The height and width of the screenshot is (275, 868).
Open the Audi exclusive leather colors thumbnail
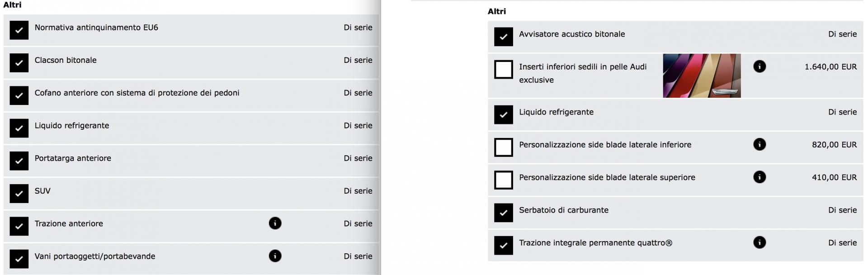click(x=702, y=76)
